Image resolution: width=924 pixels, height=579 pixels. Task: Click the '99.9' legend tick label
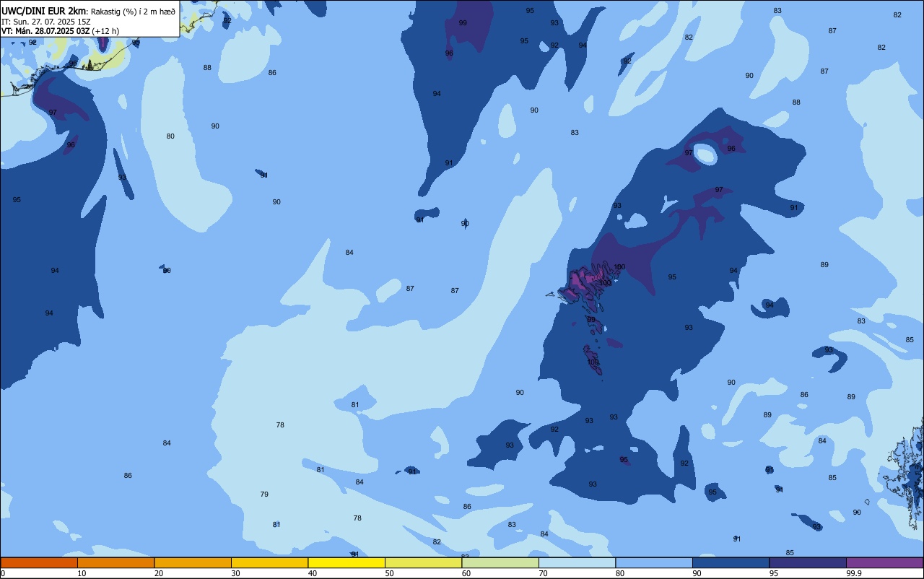[x=854, y=573]
